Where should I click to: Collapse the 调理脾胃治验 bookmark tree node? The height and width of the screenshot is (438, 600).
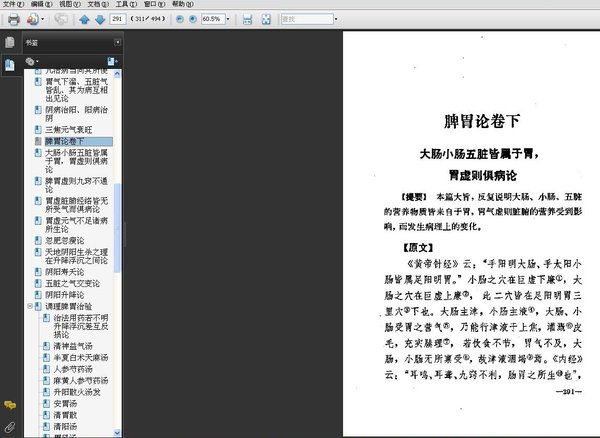[30, 306]
